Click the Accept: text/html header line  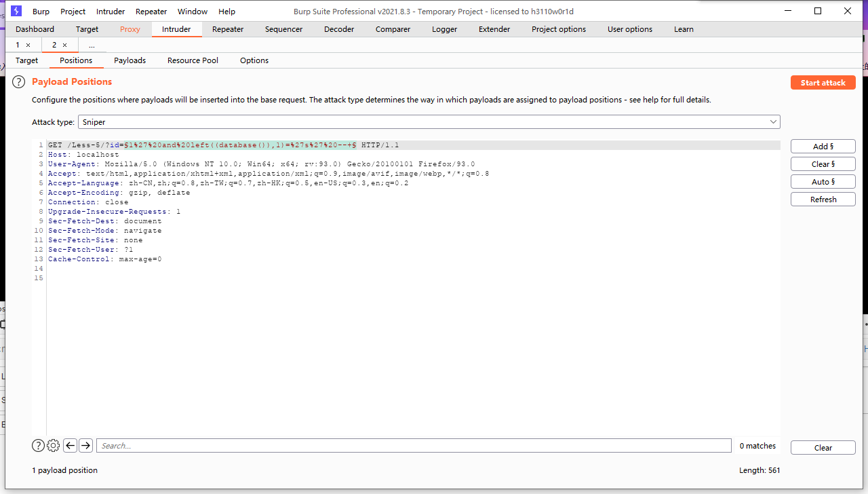(269, 174)
